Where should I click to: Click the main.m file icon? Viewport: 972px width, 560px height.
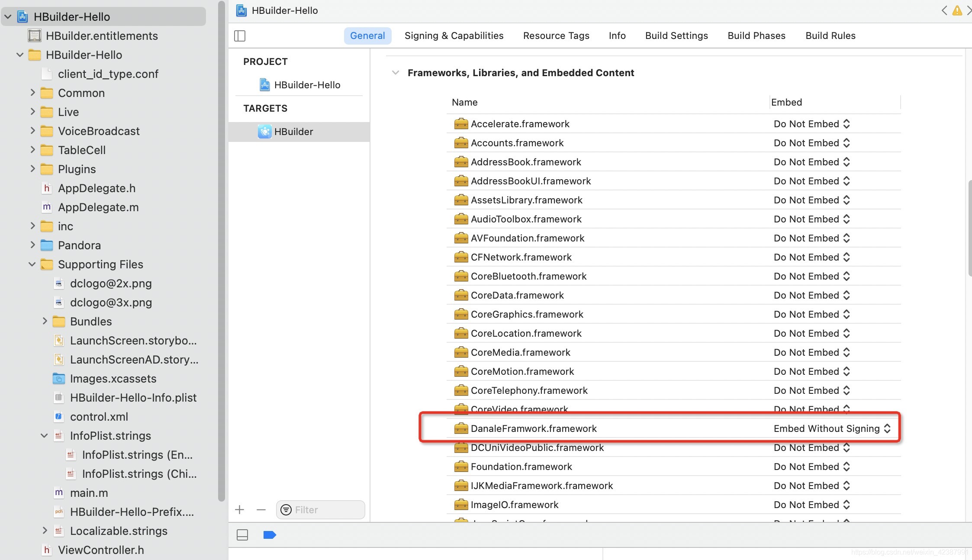tap(59, 493)
